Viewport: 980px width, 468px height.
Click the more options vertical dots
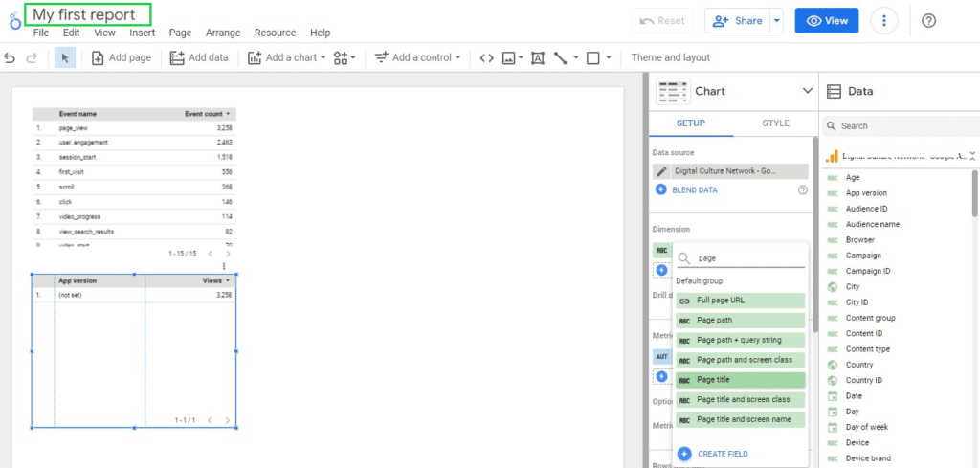coord(884,21)
